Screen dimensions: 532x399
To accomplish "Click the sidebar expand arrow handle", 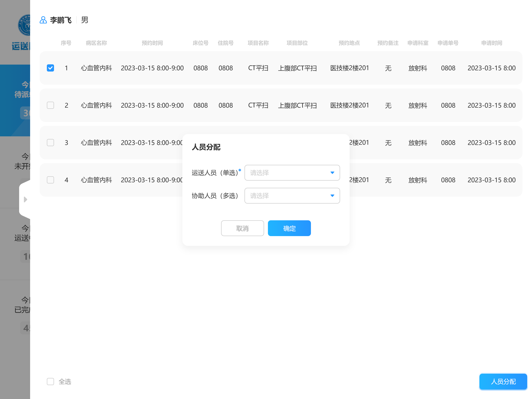I will (25, 199).
